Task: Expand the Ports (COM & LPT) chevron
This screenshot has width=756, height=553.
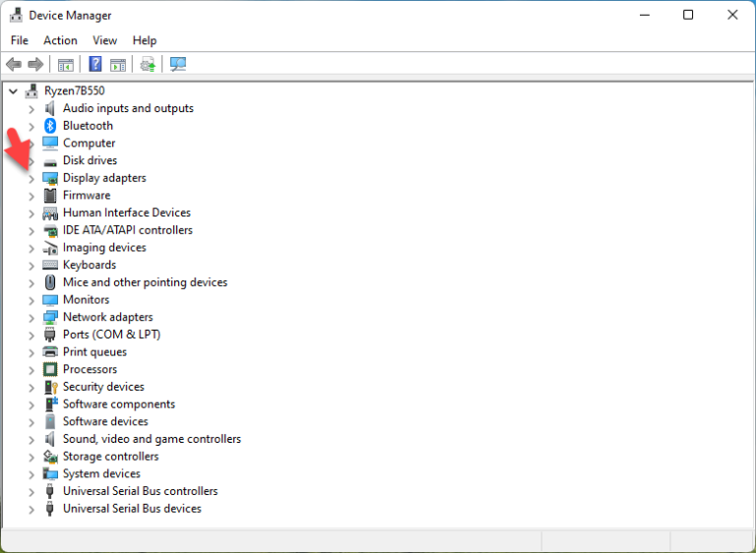Action: point(31,336)
